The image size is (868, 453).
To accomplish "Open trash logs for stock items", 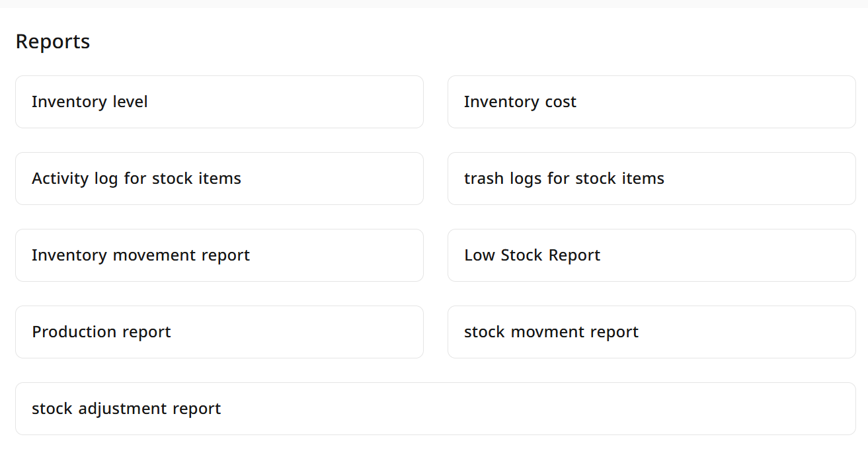I will 652,179.
